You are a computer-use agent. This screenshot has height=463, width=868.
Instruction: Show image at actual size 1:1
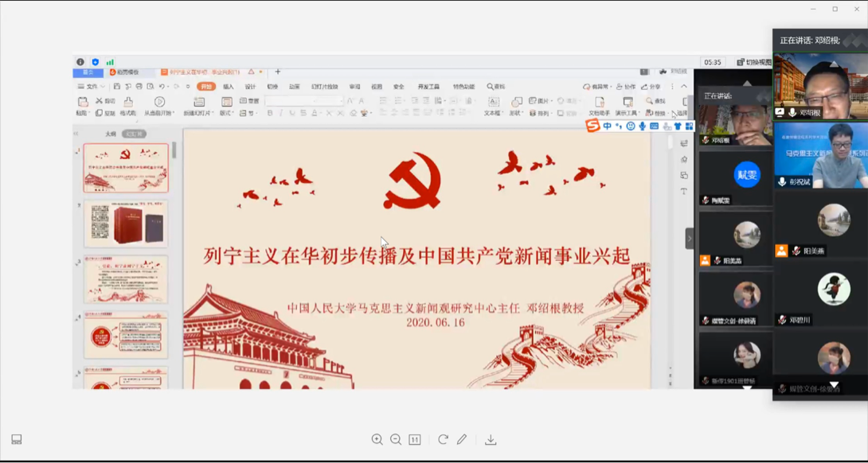(x=415, y=440)
